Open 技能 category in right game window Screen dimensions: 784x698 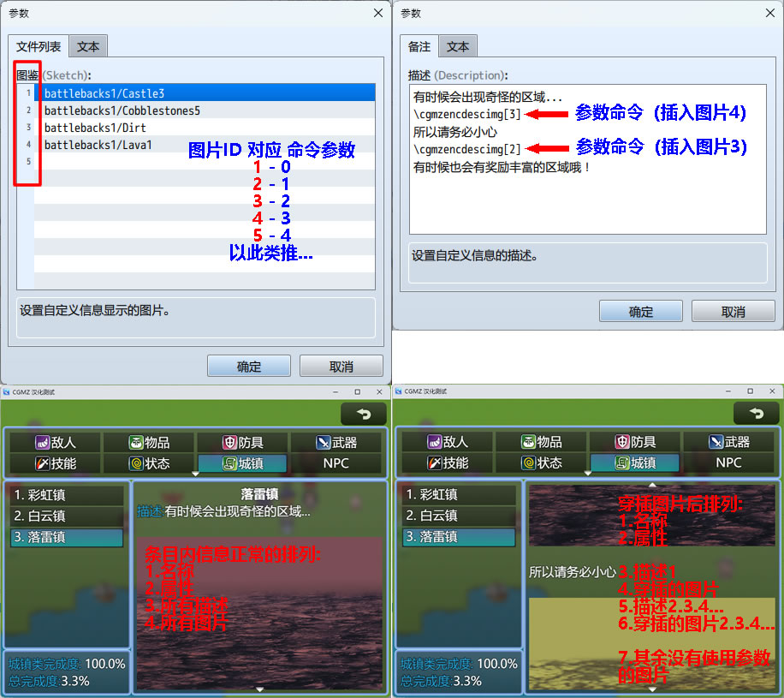click(x=448, y=462)
